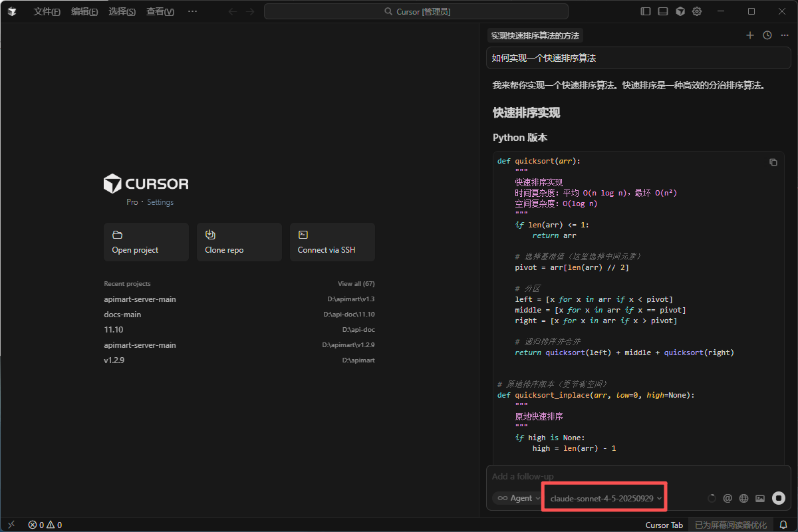The image size is (798, 532).
Task: Click the Pro plan label
Action: coord(132,202)
